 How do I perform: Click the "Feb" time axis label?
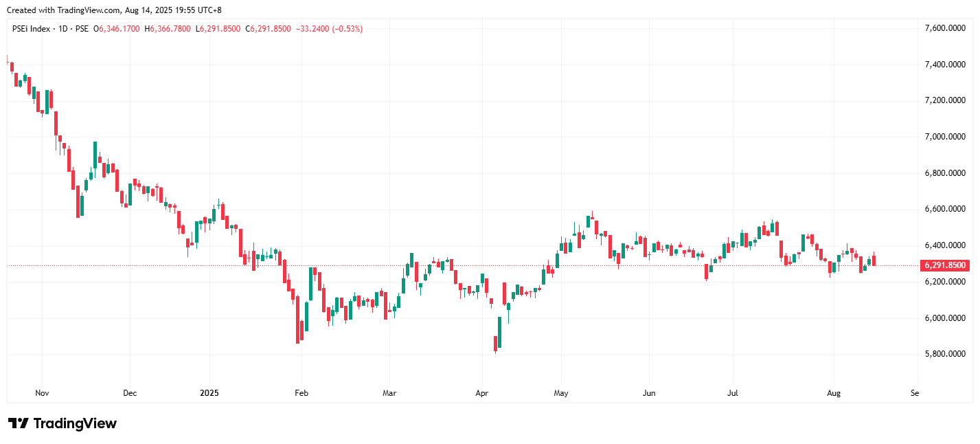[301, 394]
